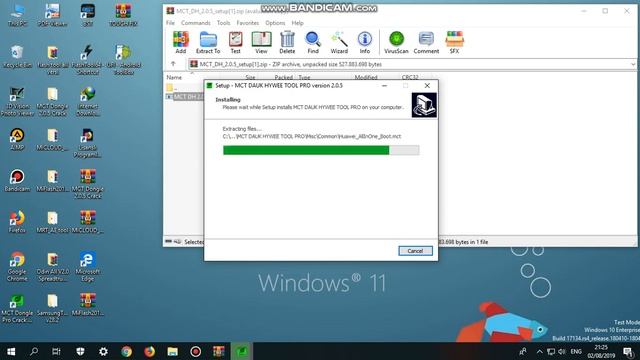Viewport: 640px width, 360px height.
Task: Open the Windows Start menu
Action: pyautogui.click(x=11, y=351)
